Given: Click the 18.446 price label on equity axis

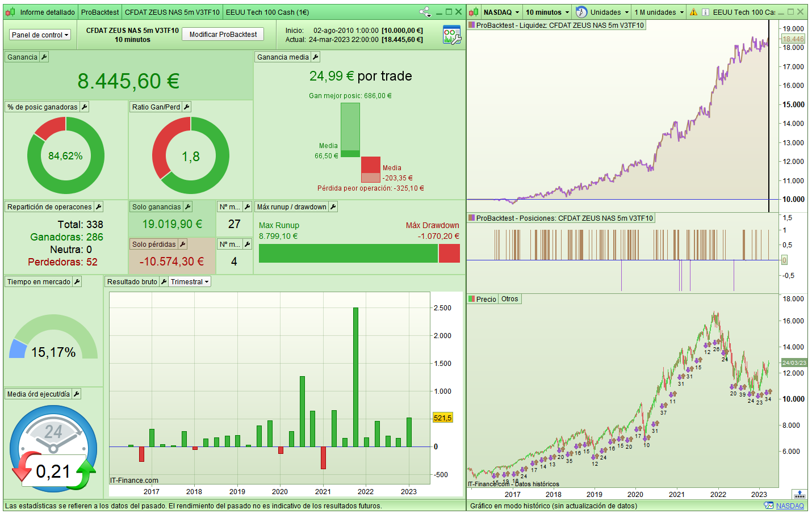Looking at the screenshot, I should 793,39.
